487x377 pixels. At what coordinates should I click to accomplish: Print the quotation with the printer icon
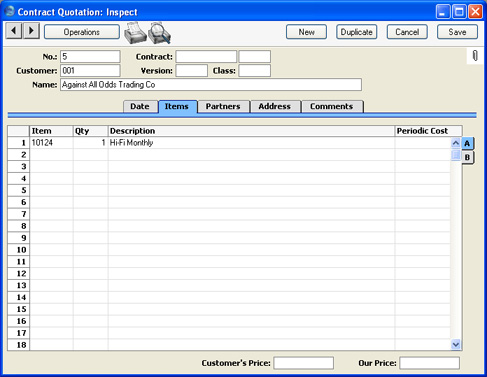pos(135,33)
